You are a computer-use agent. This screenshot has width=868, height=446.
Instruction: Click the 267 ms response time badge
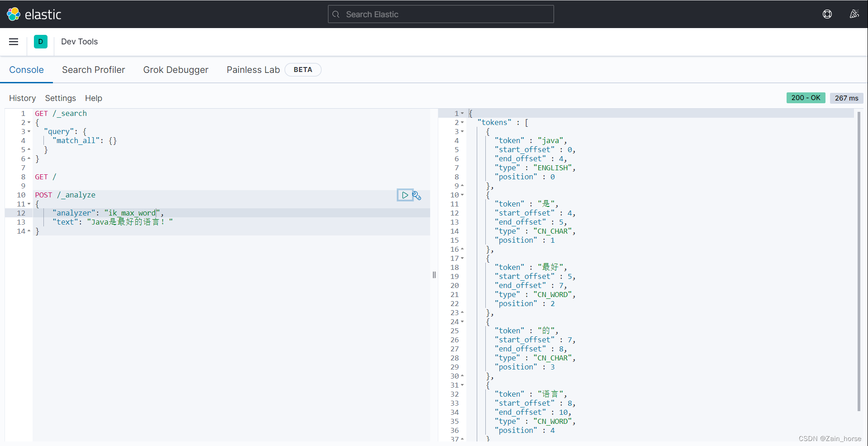point(846,98)
